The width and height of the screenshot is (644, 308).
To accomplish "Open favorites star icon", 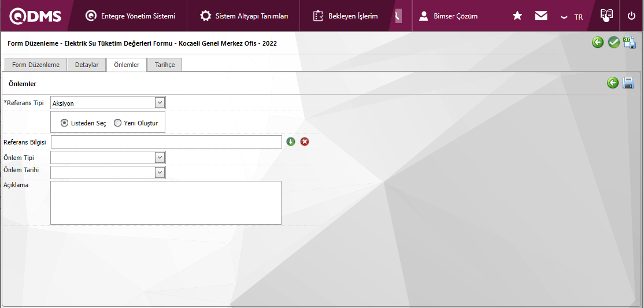I will coord(517,16).
